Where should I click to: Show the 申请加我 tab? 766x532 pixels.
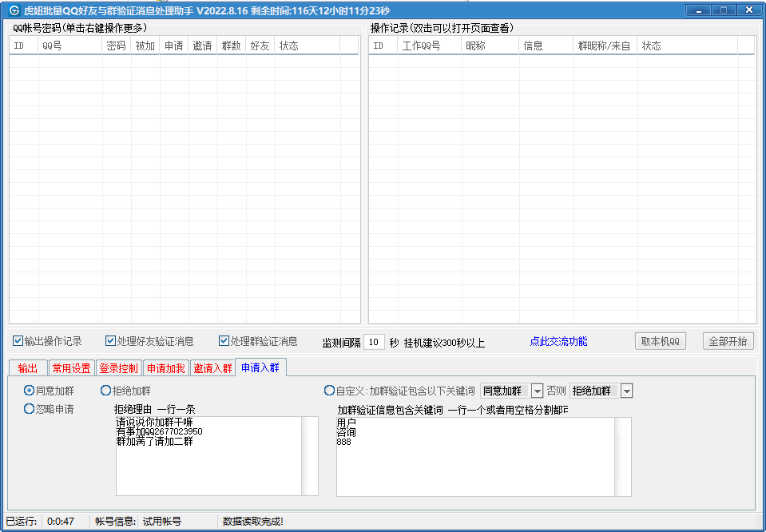[x=166, y=368]
